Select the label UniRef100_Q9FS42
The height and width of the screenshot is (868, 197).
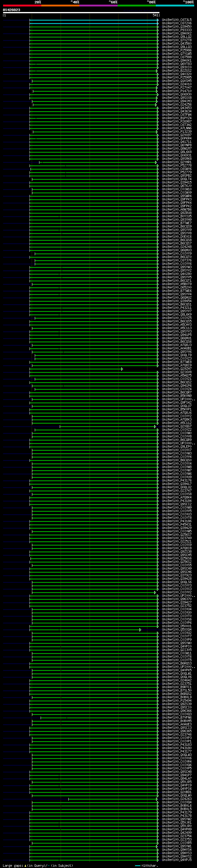177,403
